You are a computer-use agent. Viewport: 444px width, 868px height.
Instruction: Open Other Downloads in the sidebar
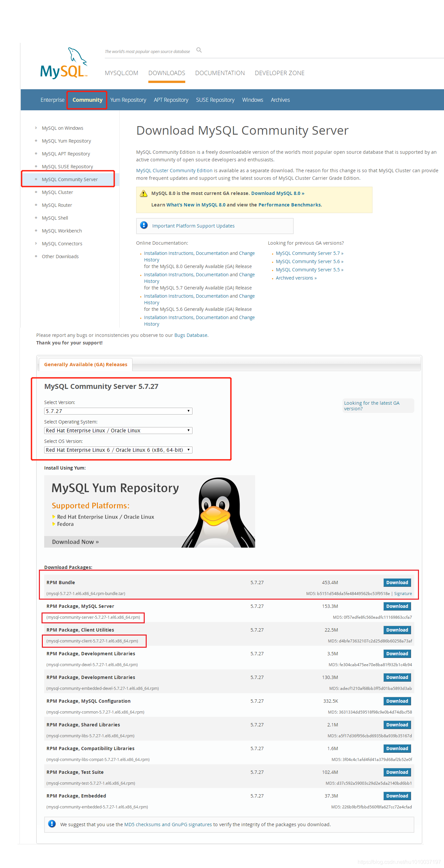[60, 257]
